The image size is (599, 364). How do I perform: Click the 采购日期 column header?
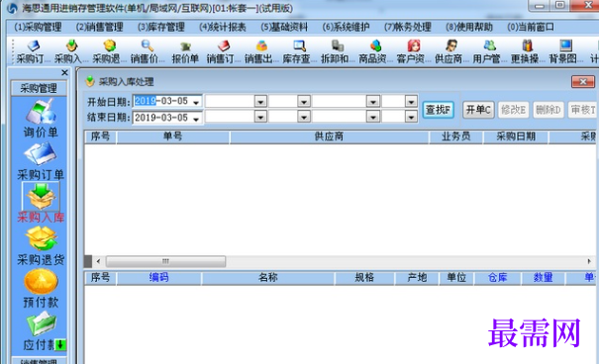[516, 136]
